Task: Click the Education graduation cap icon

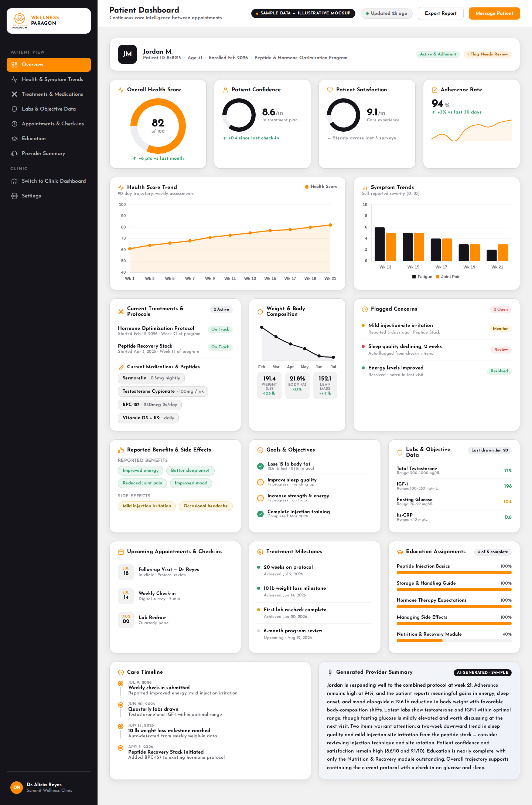Action: (14, 139)
